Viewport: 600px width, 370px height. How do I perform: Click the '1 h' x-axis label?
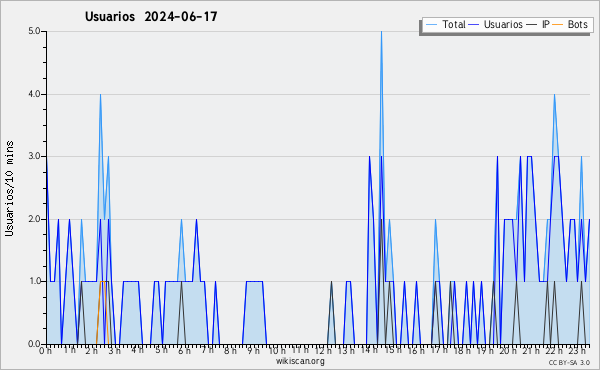pyautogui.click(x=69, y=350)
